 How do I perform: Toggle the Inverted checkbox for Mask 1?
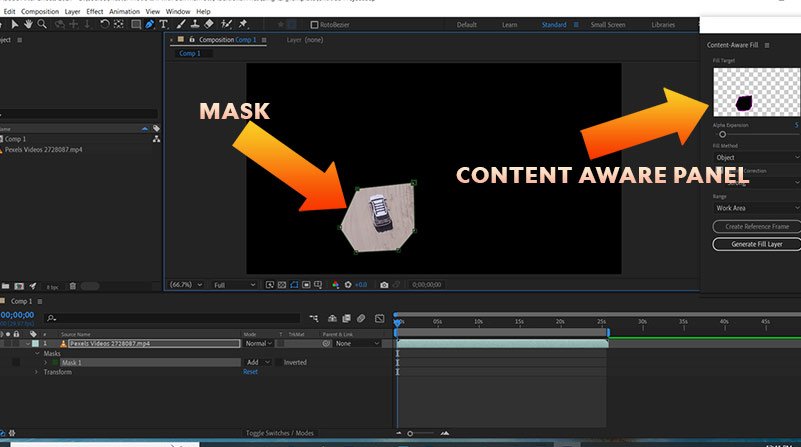pos(279,362)
